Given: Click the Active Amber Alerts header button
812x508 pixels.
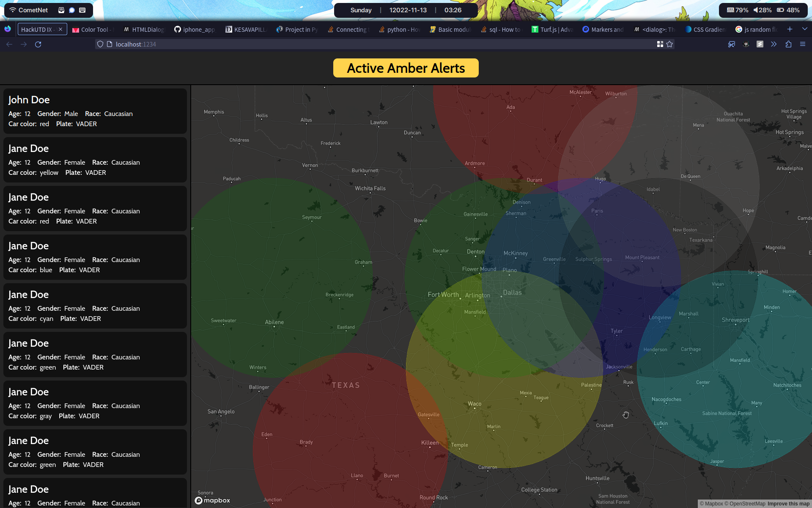Looking at the screenshot, I should pyautogui.click(x=406, y=68).
